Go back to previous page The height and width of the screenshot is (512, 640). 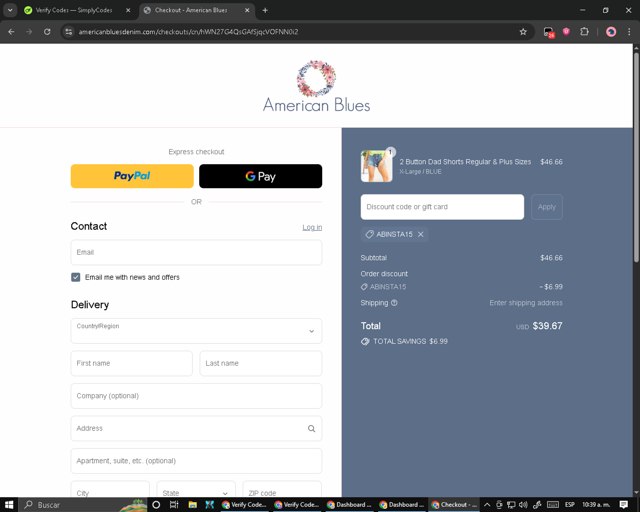[11, 32]
